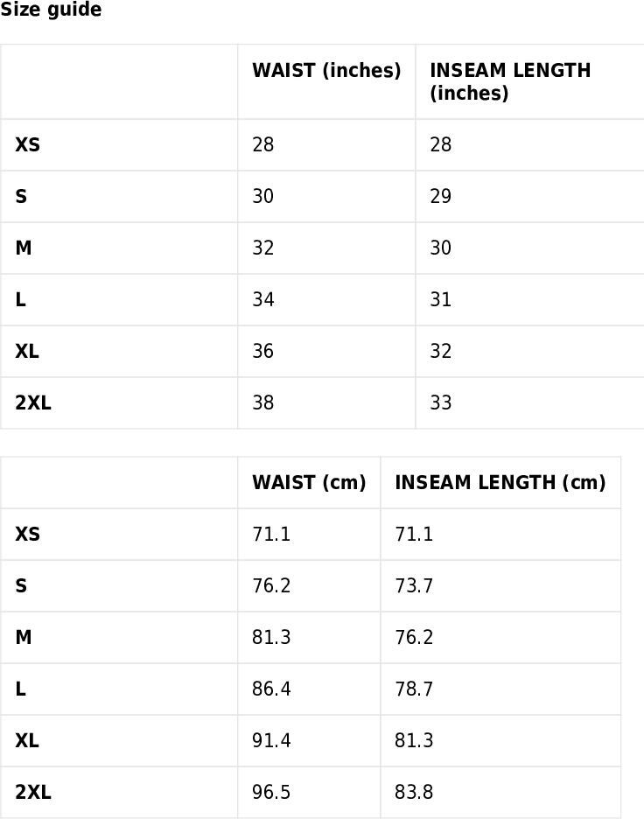
Task: Select the INSEAM LENGTH (inches) header
Action: point(510,81)
